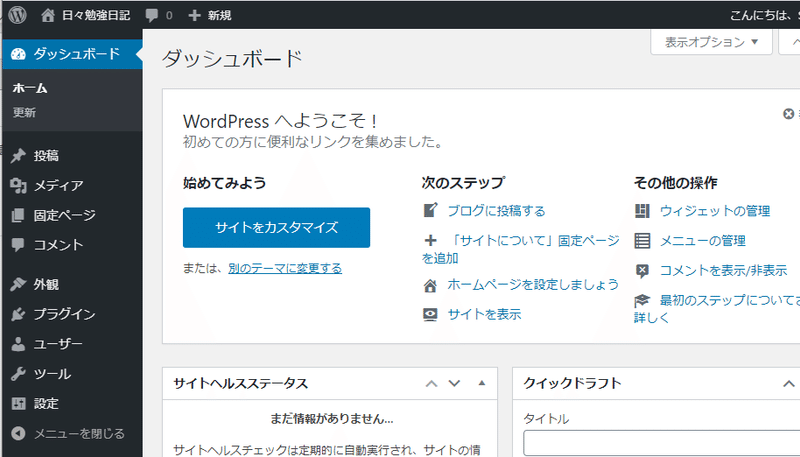Open the コメントを表示/非表示 link

click(x=723, y=270)
